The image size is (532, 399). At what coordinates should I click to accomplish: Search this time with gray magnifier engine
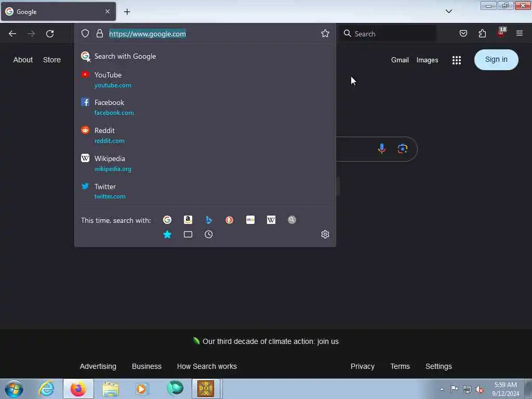tap(292, 220)
